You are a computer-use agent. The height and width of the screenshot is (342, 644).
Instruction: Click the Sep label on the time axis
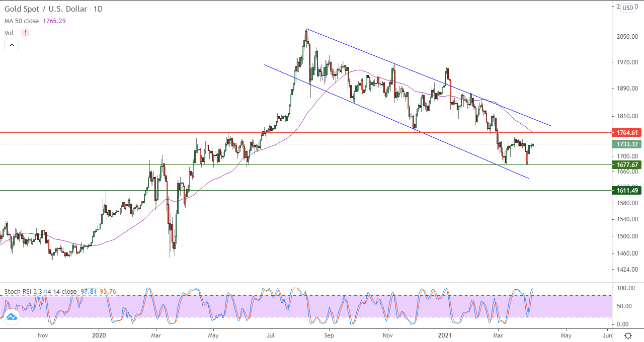[329, 334]
